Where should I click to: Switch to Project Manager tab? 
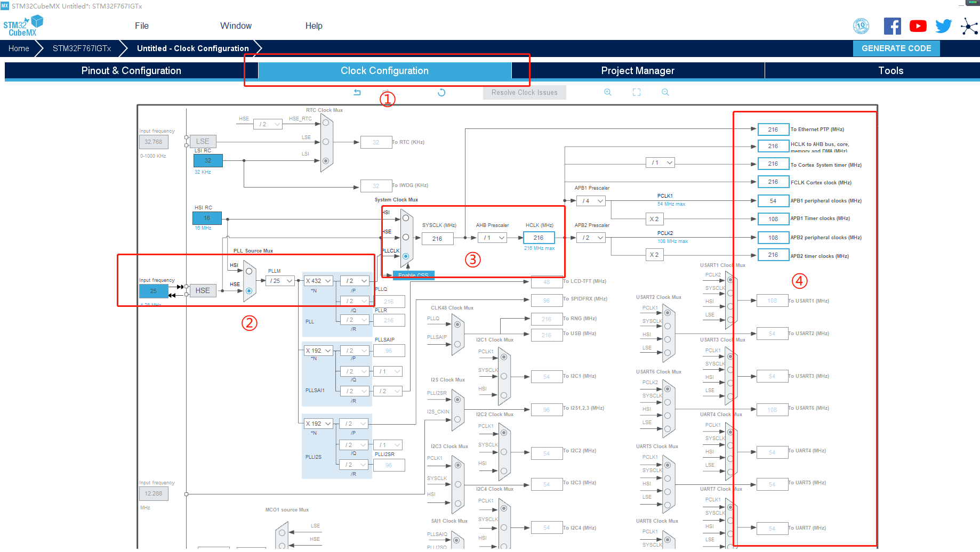click(x=638, y=71)
